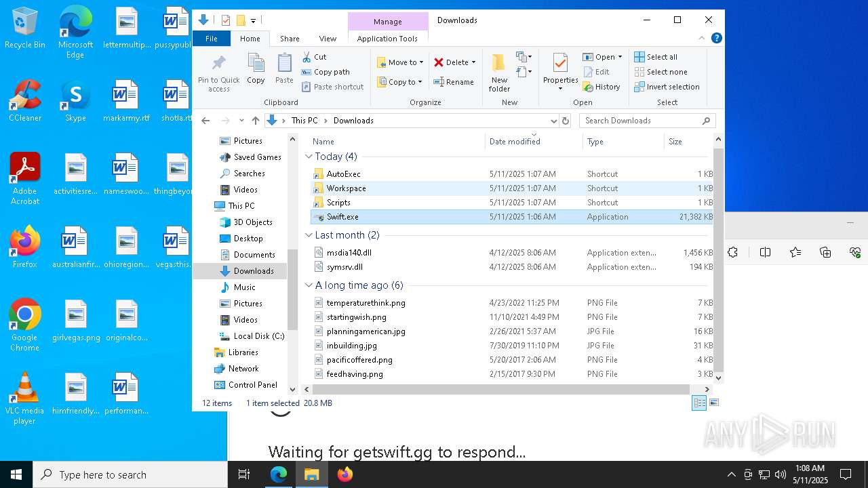Select the VLC media player desktop icon

coord(24,399)
